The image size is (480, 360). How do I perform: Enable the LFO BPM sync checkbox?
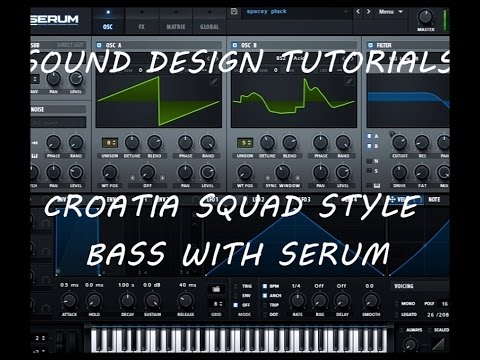[x=265, y=286]
